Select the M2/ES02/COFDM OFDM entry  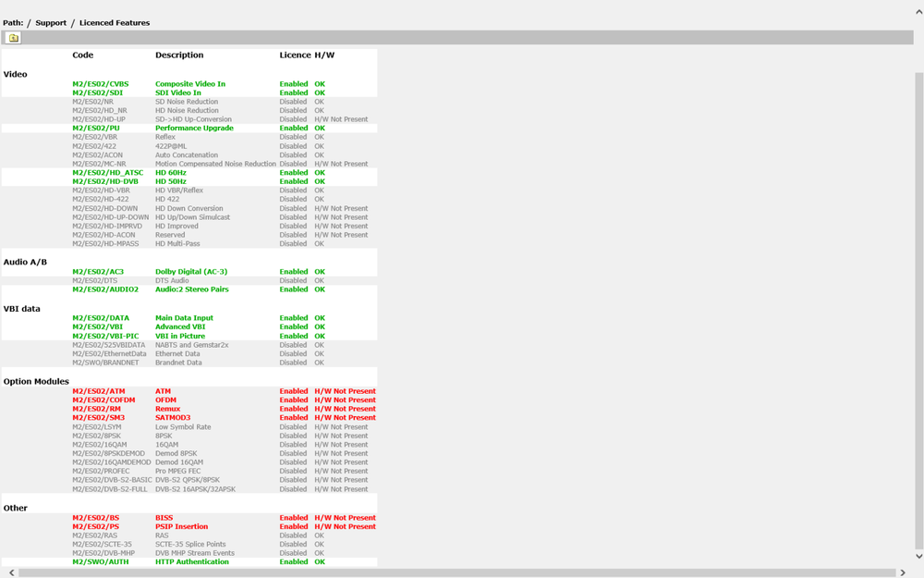[103, 400]
